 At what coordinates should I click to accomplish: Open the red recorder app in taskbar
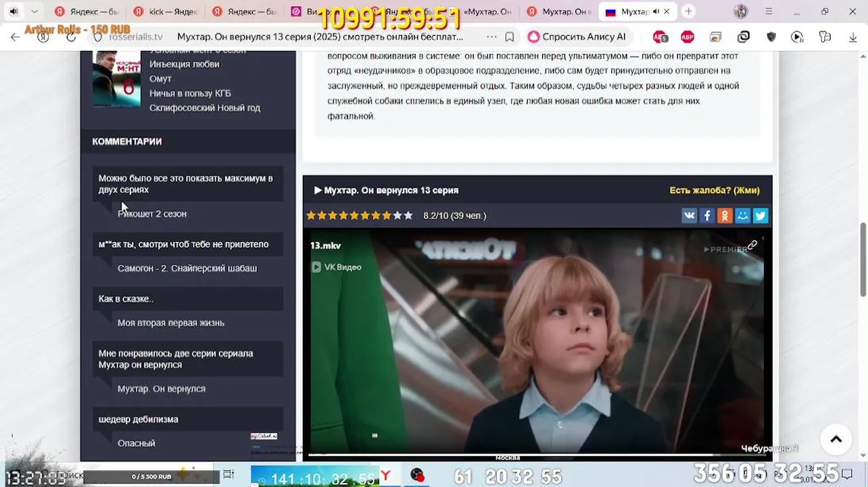pos(417,476)
